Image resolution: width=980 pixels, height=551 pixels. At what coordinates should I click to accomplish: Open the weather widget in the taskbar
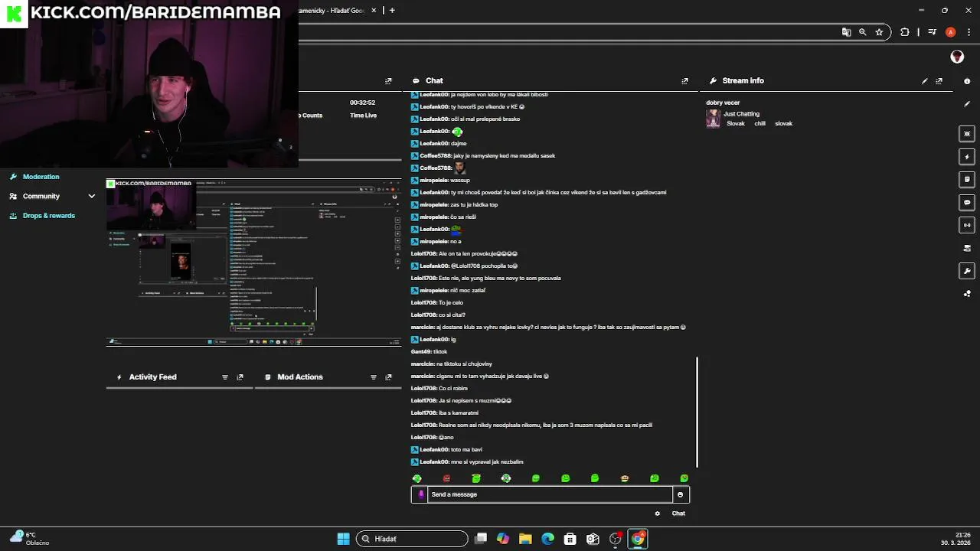pyautogui.click(x=31, y=539)
